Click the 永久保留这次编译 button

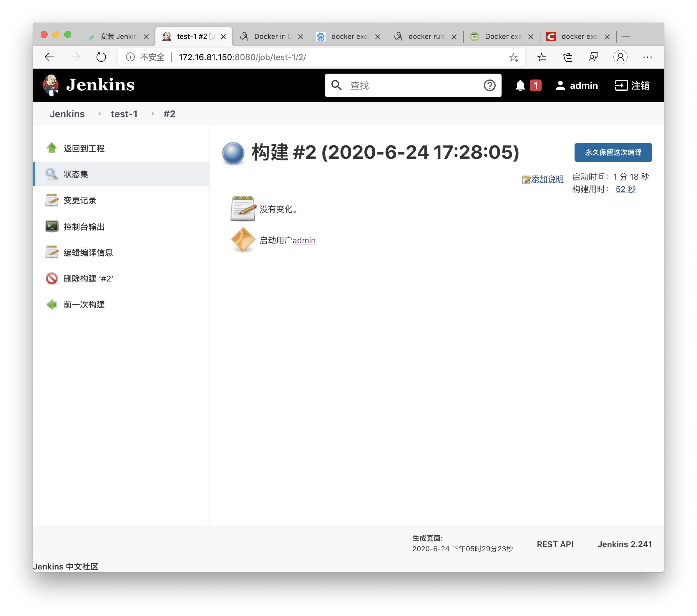pos(613,152)
